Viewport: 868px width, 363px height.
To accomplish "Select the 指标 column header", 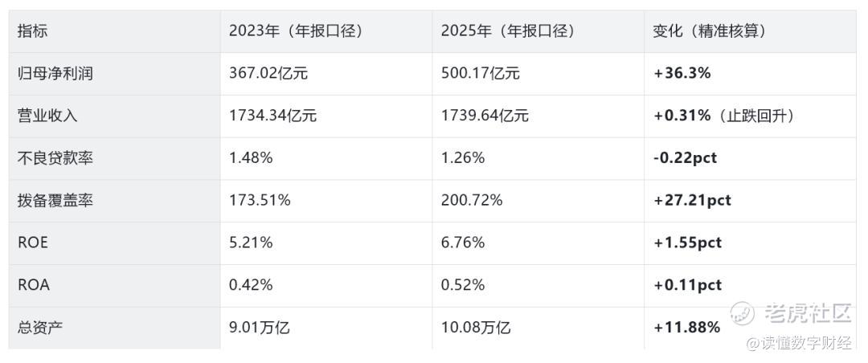I will (32, 31).
